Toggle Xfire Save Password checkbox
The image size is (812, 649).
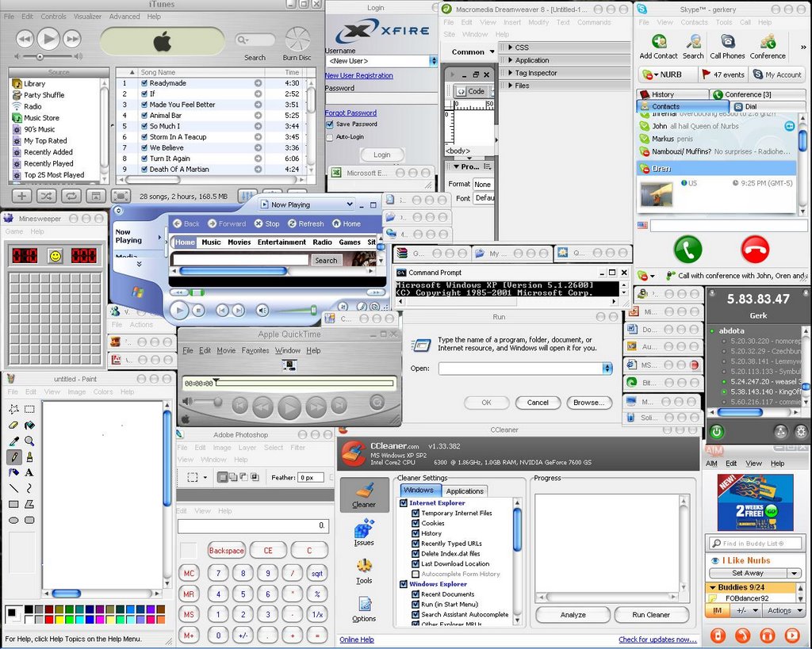click(329, 124)
